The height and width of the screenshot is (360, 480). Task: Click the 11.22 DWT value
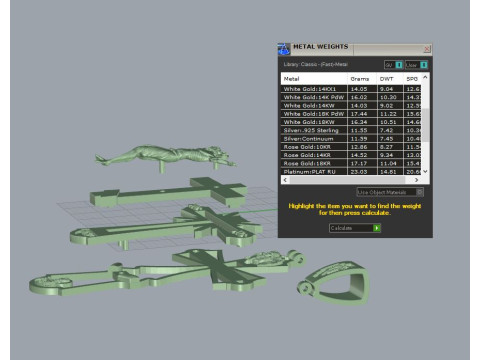point(388,114)
